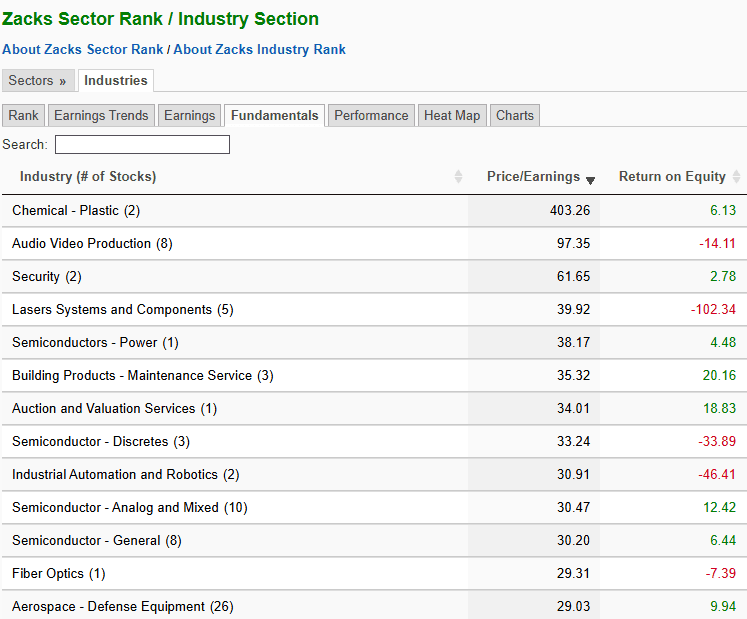Click the 35.32 Price/Earnings value
This screenshot has height=619, width=747.
(x=574, y=375)
